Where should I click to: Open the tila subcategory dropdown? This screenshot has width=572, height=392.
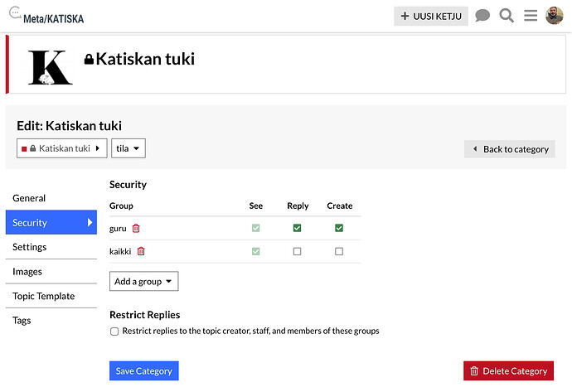(x=128, y=148)
